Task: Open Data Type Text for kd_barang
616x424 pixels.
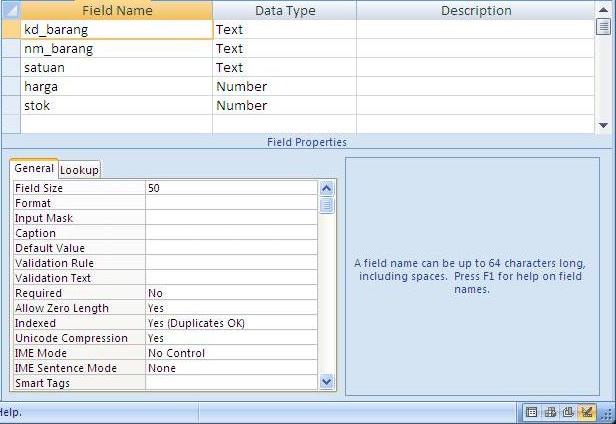Action: pyautogui.click(x=285, y=29)
